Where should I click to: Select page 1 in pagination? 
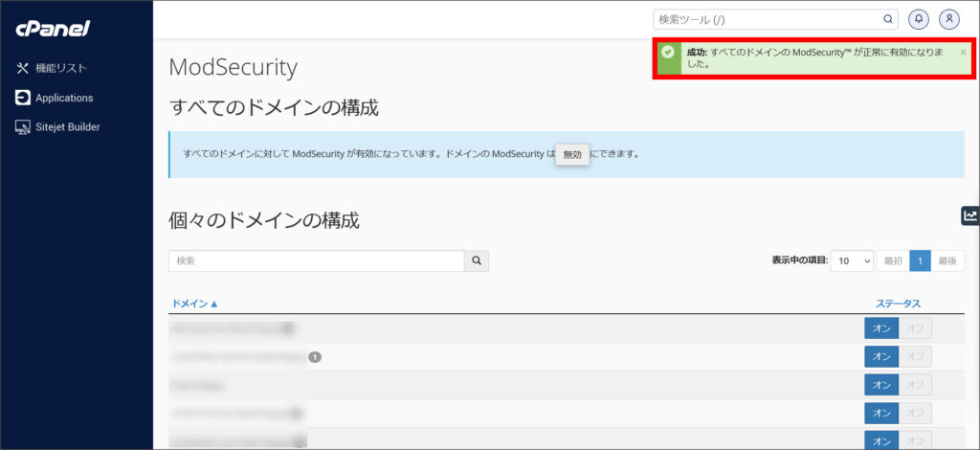(920, 261)
